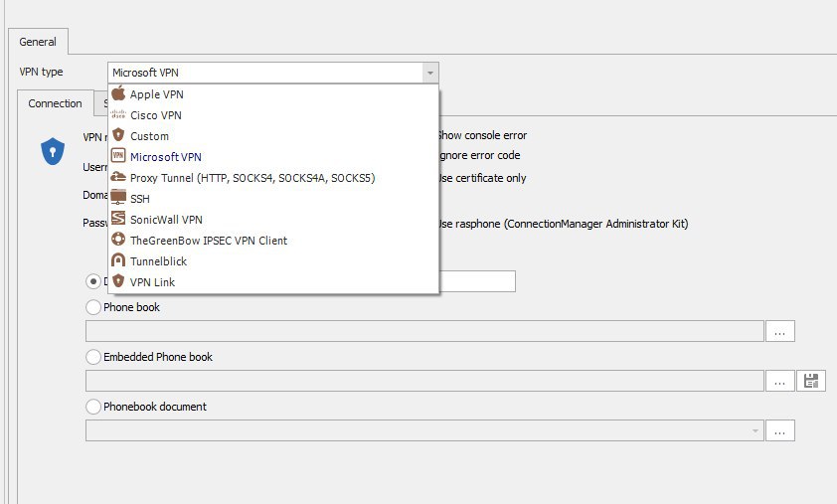
Task: Click the Phone book path input field
Action: click(x=424, y=331)
